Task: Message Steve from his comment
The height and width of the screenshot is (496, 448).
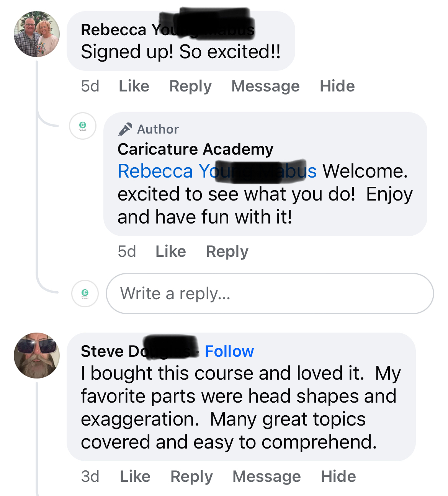Action: [x=267, y=476]
